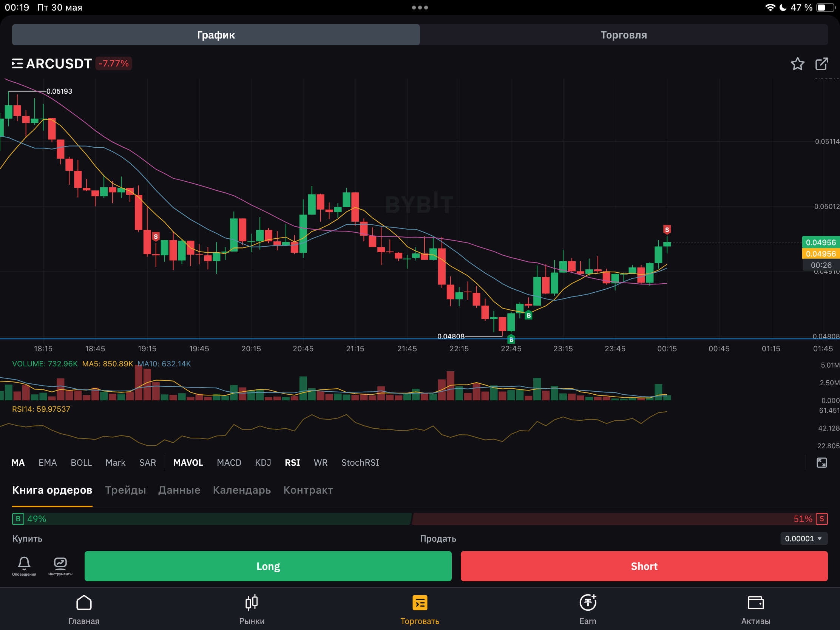Click the red S sell marker on chart

[x=667, y=229]
